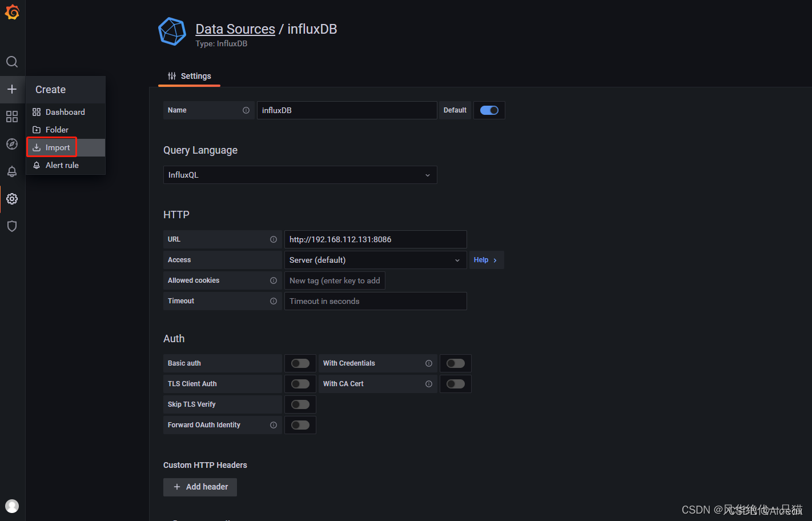This screenshot has width=812, height=521.
Task: Switch to the Settings tab
Action: pos(189,76)
